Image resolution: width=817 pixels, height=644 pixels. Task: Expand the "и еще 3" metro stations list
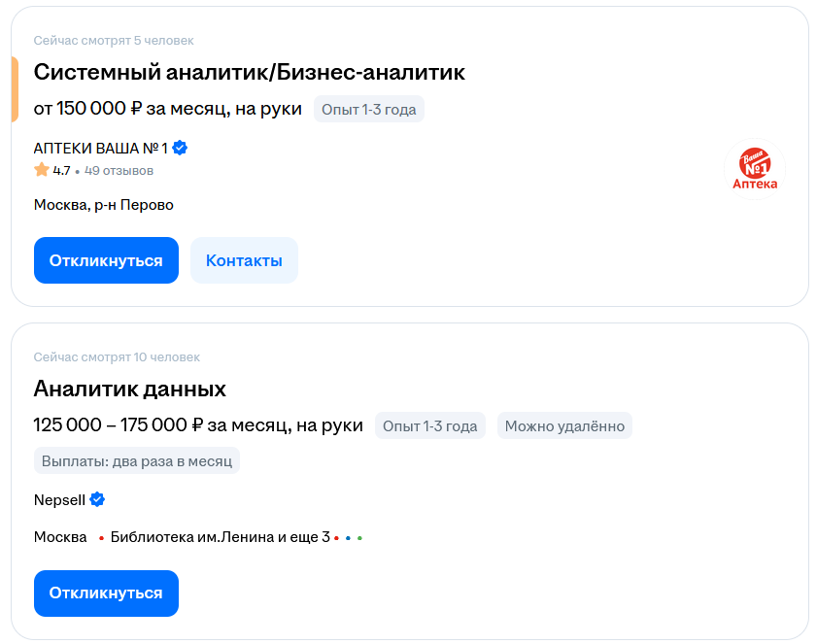pos(305,535)
